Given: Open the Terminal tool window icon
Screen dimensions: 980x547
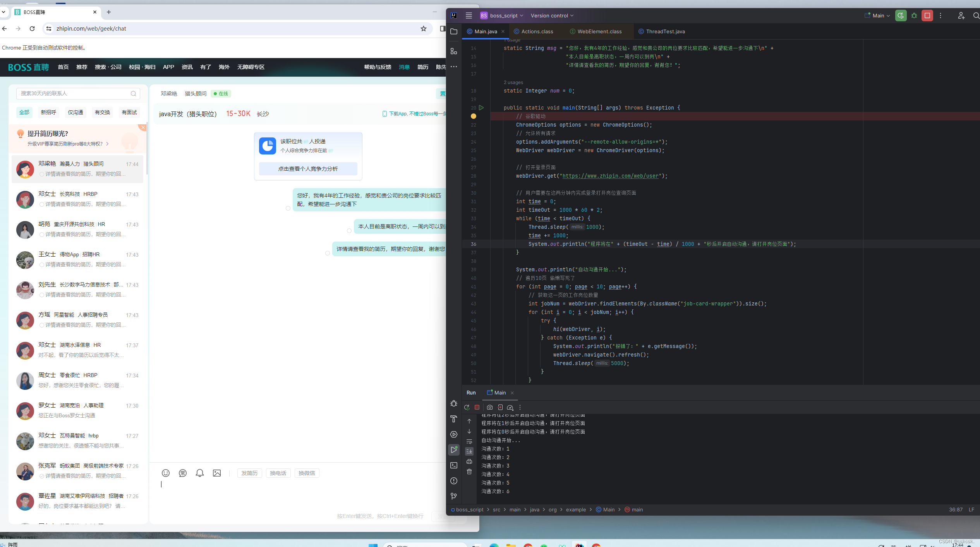Looking at the screenshot, I should coord(454,465).
